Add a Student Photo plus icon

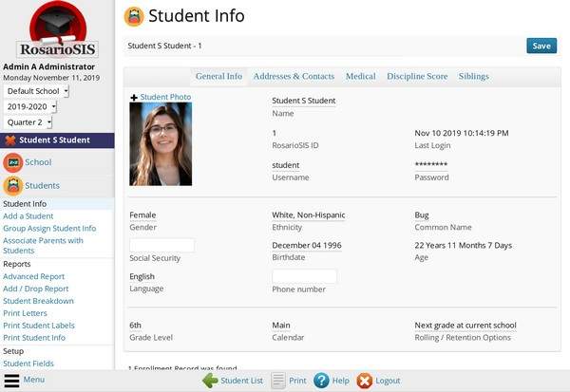click(134, 97)
